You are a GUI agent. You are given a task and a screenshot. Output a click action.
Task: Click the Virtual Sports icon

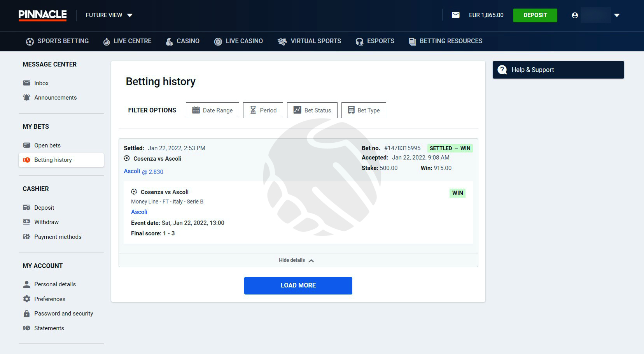click(x=282, y=42)
